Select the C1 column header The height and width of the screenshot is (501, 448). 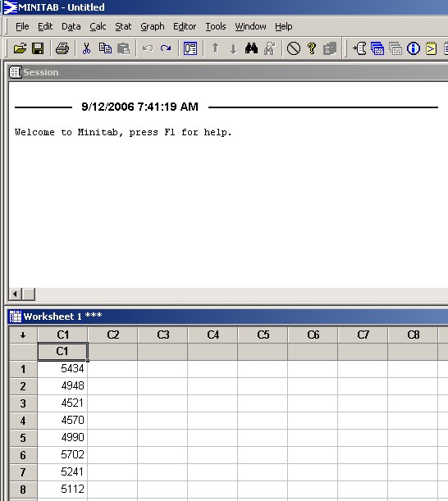click(x=62, y=335)
